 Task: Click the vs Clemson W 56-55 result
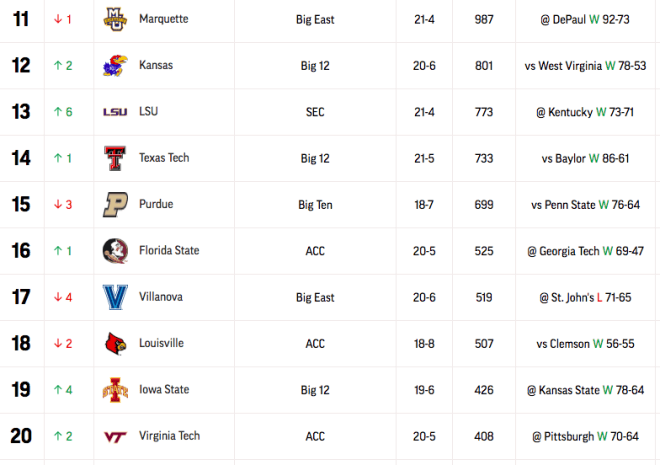[585, 344]
